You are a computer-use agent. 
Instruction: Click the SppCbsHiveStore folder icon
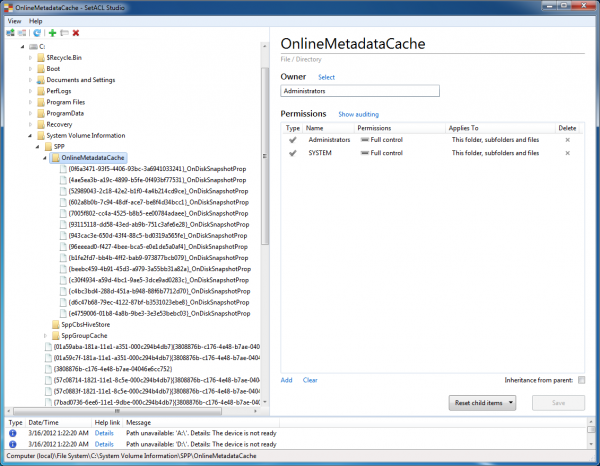pos(56,324)
